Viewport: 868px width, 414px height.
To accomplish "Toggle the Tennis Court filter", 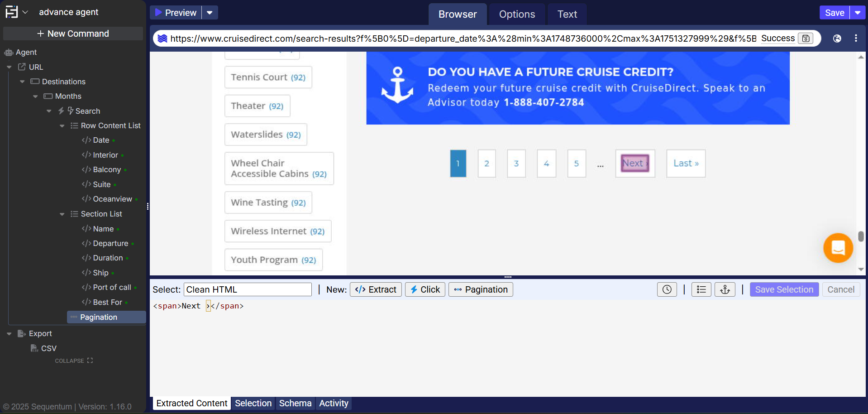I will click(268, 77).
